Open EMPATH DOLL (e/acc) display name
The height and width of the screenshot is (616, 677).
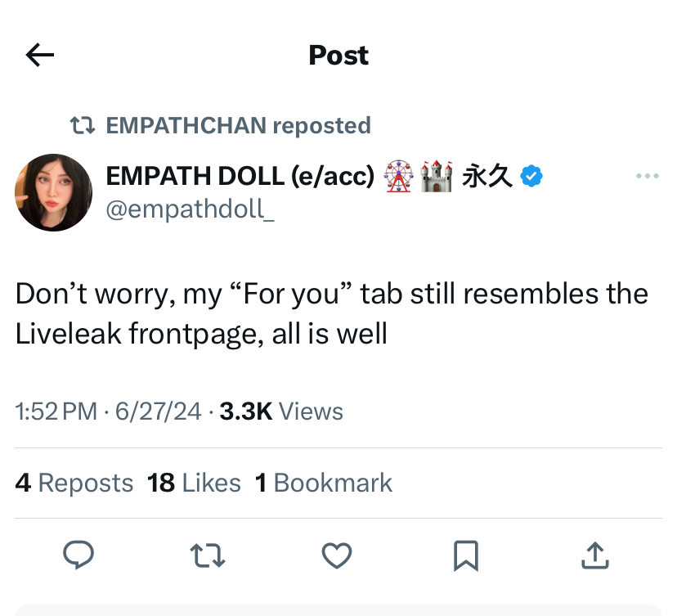tap(240, 176)
